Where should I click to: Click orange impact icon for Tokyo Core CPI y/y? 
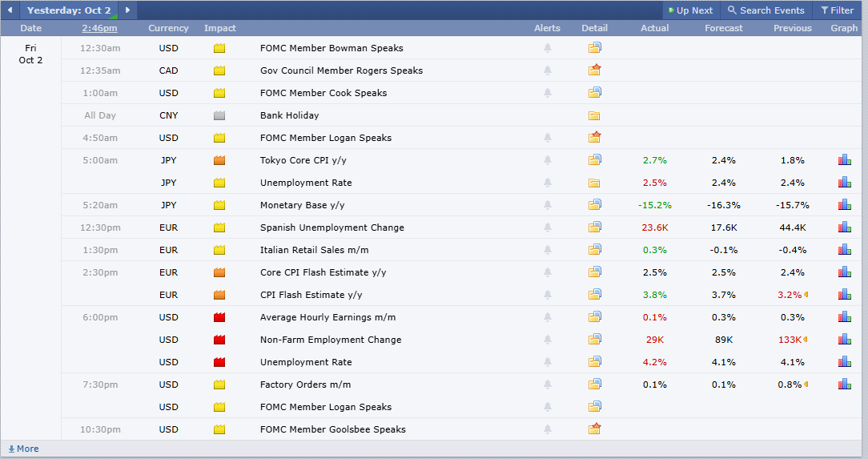click(x=219, y=160)
